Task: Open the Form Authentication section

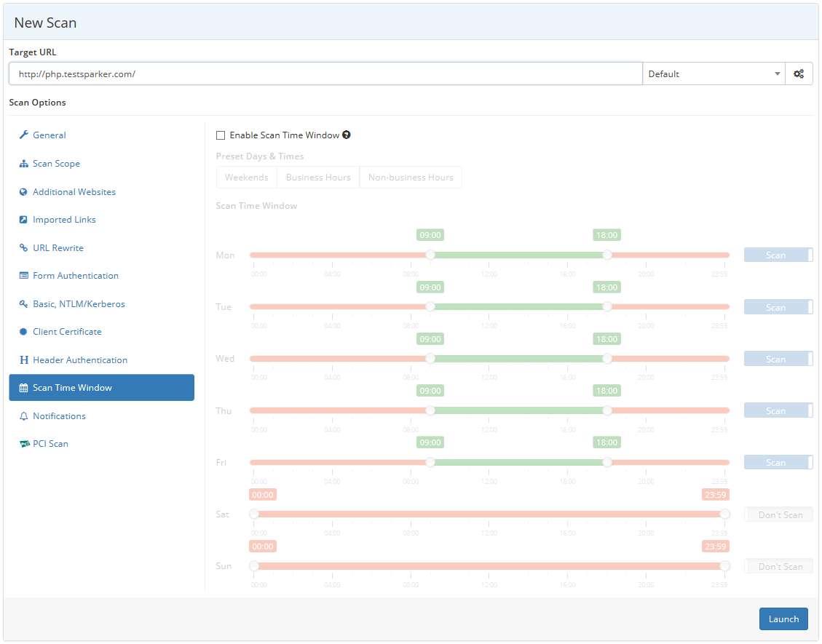Action: (x=75, y=276)
